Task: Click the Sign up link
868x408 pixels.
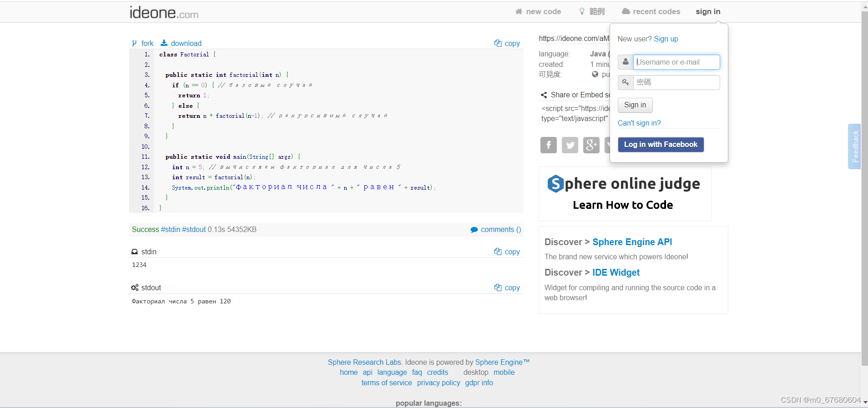Action: (x=666, y=39)
